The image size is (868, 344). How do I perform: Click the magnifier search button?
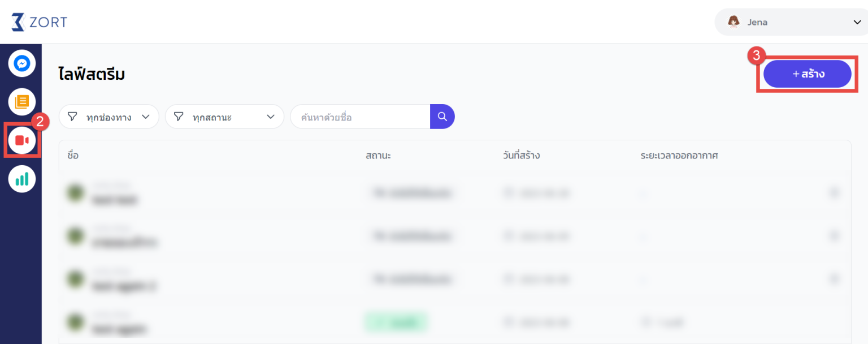442,117
